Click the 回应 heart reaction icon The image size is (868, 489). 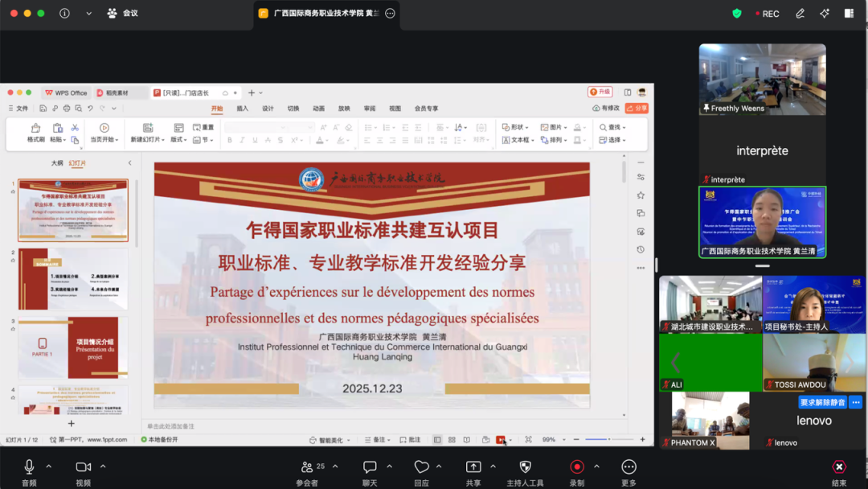(x=421, y=467)
